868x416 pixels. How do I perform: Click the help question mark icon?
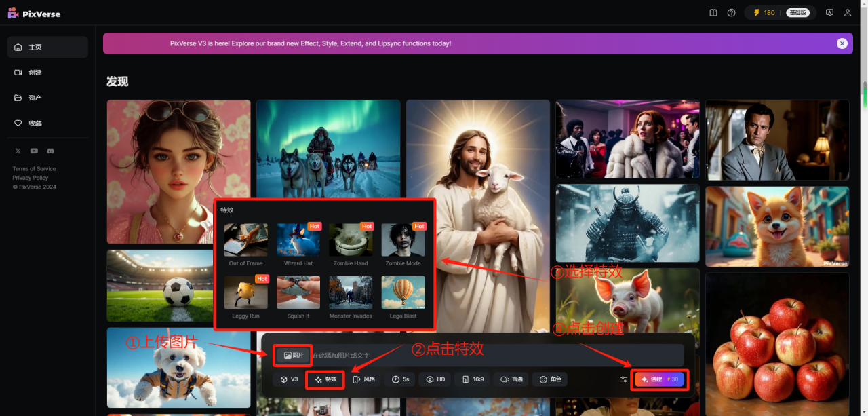pyautogui.click(x=731, y=13)
